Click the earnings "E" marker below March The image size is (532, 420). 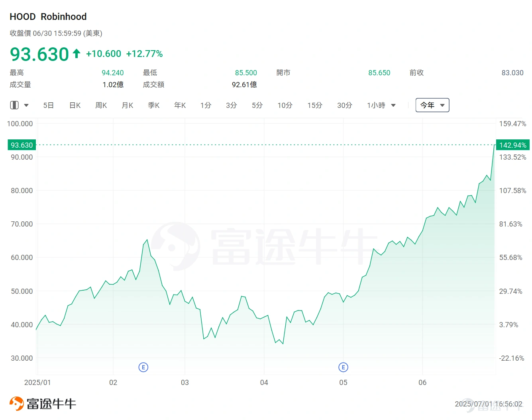[x=143, y=367]
